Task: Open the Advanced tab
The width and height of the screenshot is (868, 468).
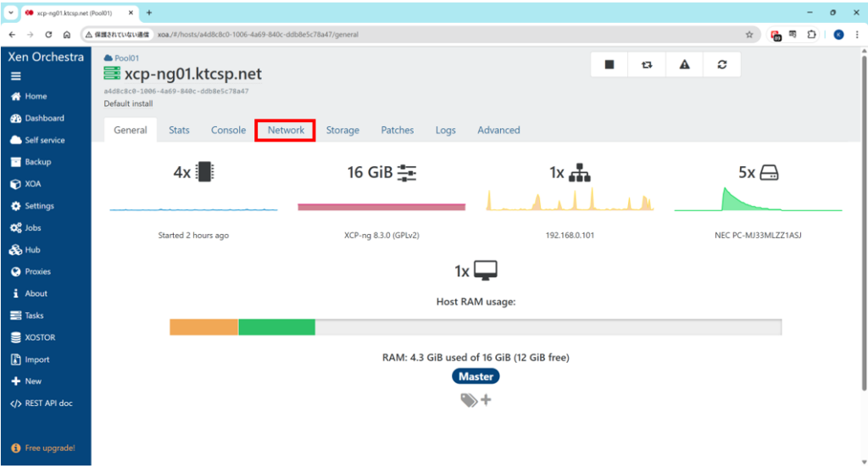Action: click(x=498, y=131)
